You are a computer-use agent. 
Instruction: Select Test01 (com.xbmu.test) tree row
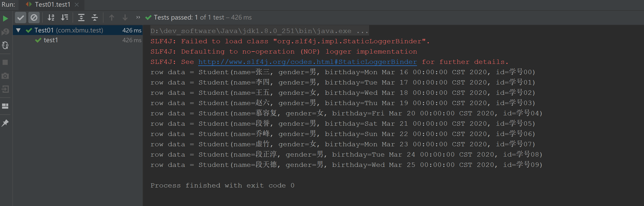pos(78,30)
